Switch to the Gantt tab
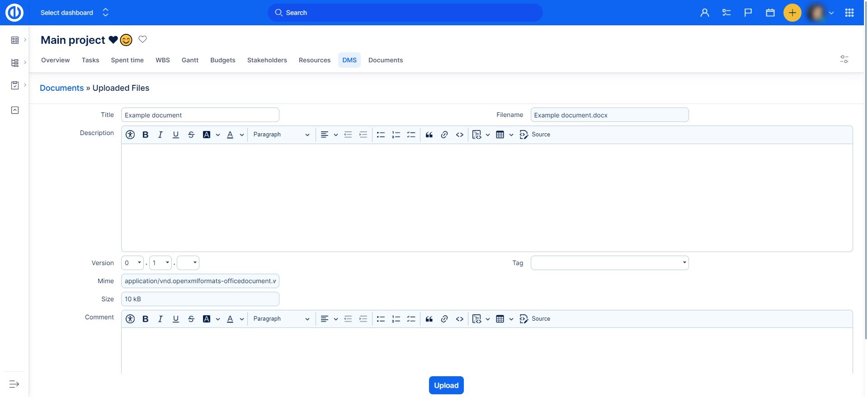 (x=190, y=60)
